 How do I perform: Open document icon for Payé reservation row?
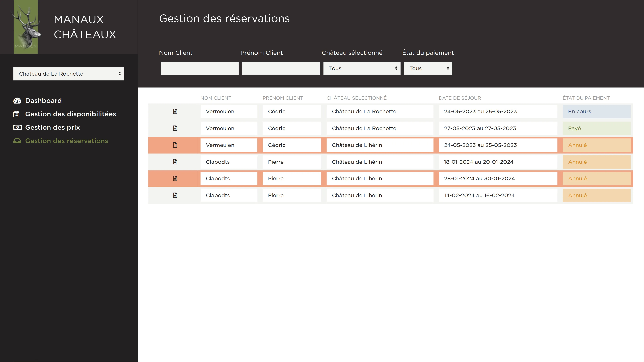click(175, 128)
